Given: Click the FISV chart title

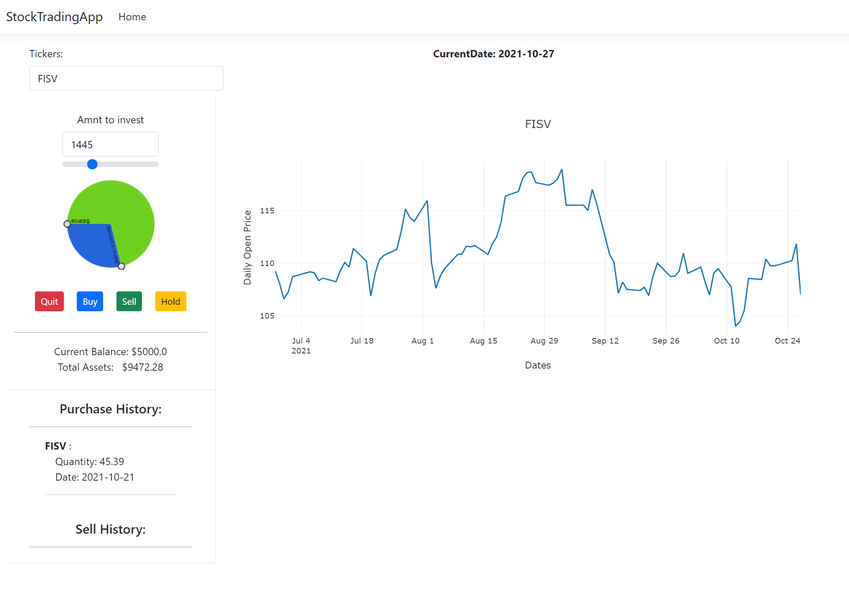Looking at the screenshot, I should click(538, 124).
